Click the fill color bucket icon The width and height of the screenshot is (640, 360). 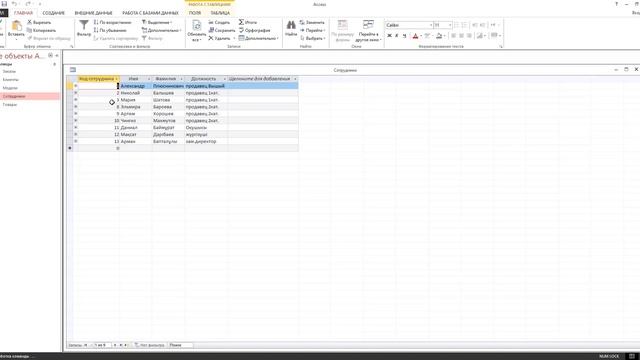[x=439, y=36]
